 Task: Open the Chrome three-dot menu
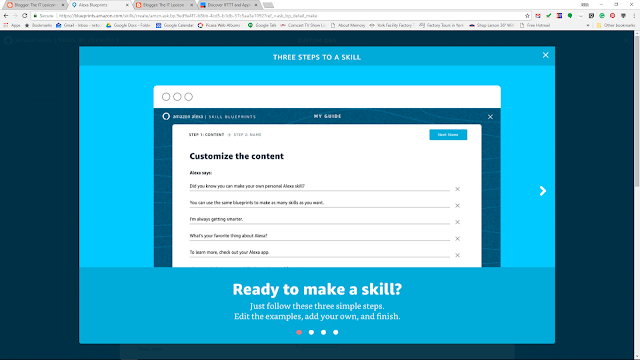(634, 16)
